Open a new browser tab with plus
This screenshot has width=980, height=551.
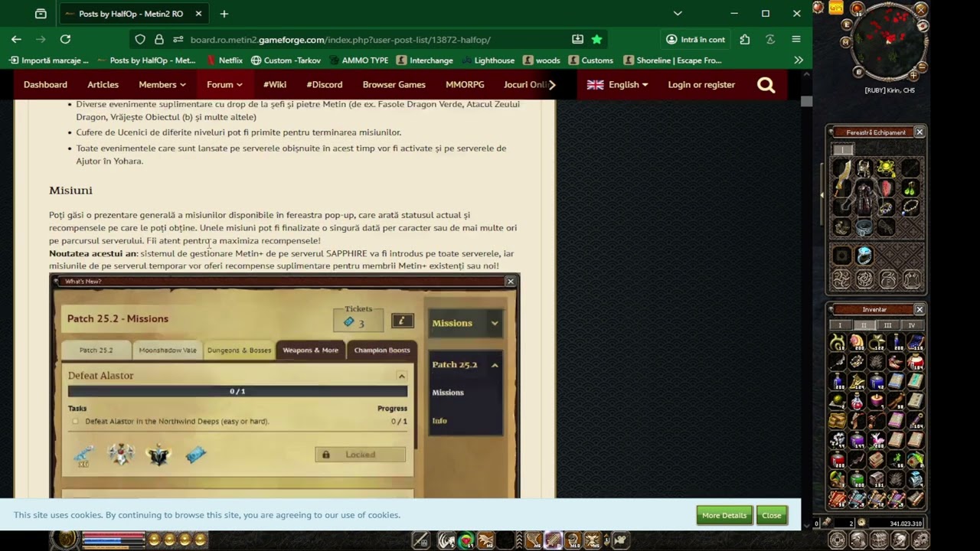[224, 14]
